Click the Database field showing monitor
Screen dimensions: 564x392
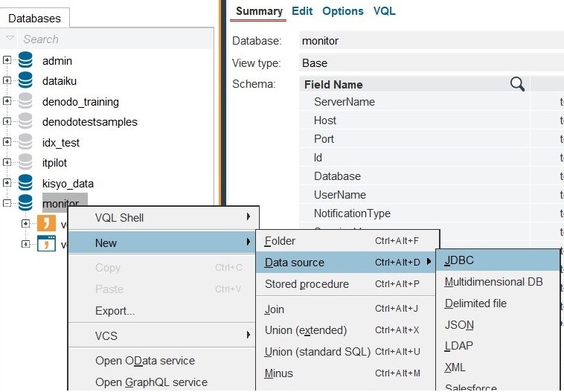[432, 41]
